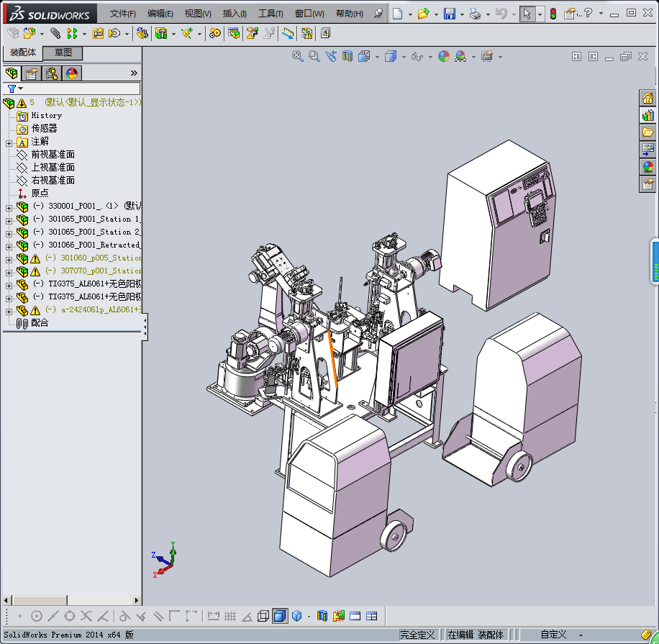This screenshot has height=644, width=659.
Task: Open the display style dropdown arrow
Action: [x=404, y=57]
